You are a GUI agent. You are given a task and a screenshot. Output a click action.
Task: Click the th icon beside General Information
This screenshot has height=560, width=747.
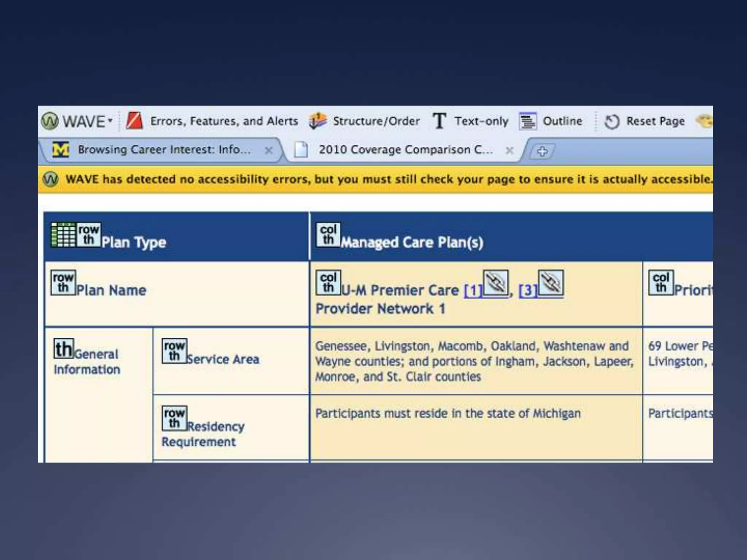[63, 349]
